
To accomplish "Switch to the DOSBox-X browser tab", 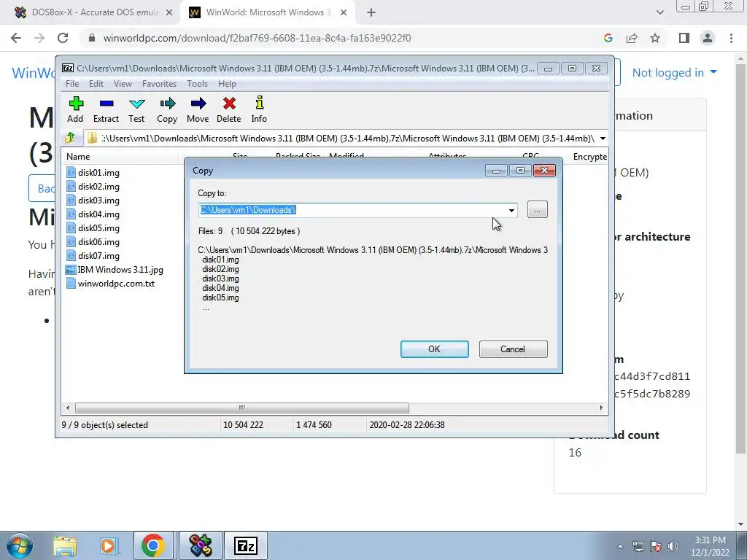I will pos(93,12).
